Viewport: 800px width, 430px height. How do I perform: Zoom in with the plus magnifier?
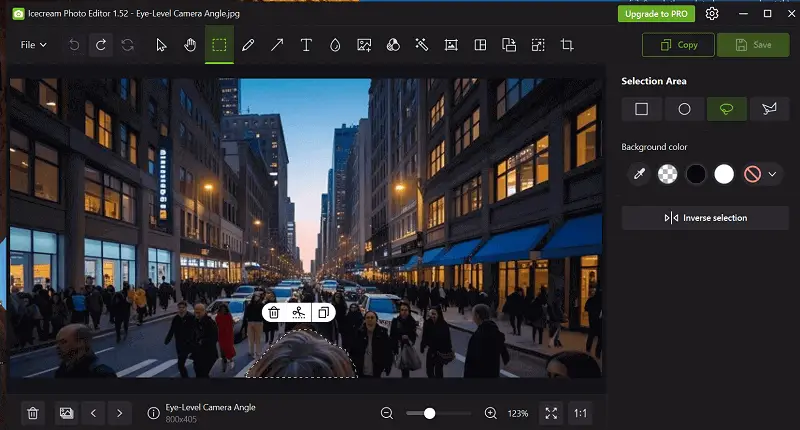click(490, 413)
